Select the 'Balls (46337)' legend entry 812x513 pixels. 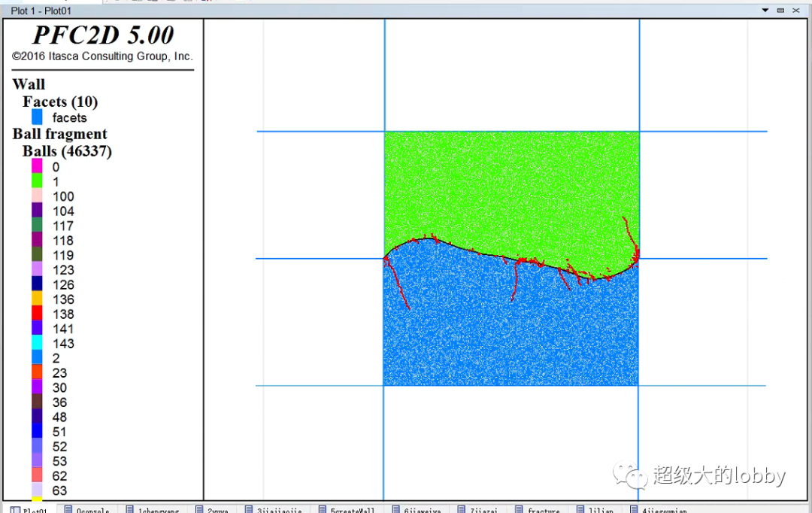pyautogui.click(x=67, y=151)
